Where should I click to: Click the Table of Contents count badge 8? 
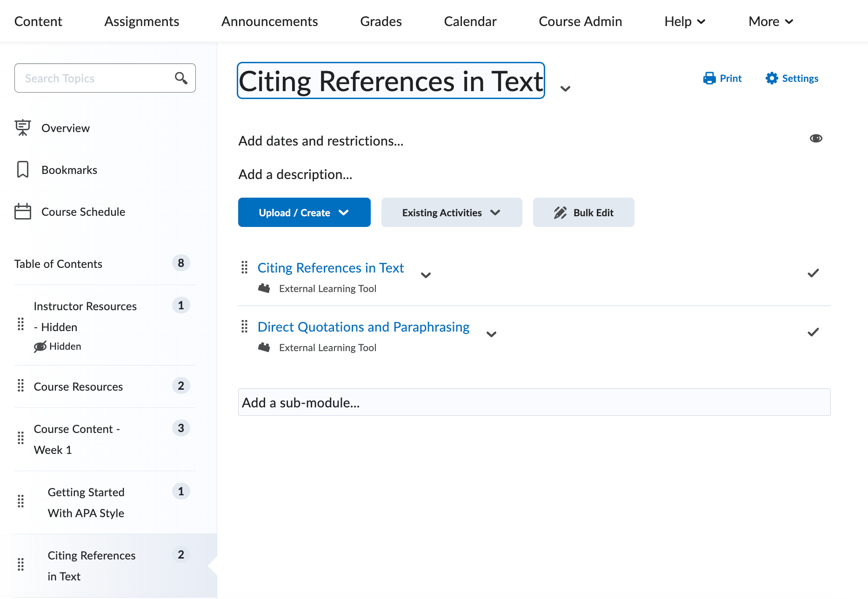181,263
